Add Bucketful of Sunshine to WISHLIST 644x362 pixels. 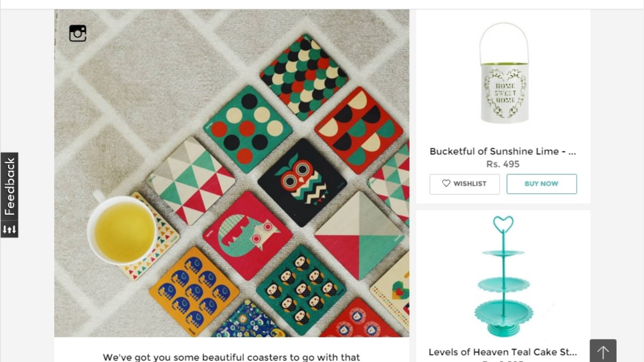click(464, 184)
